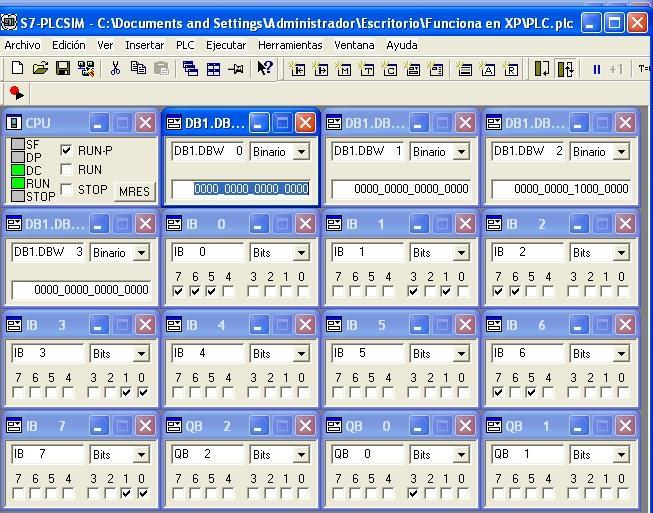This screenshot has width=653, height=513.
Task: Click the pause simulation icon
Action: pos(596,69)
